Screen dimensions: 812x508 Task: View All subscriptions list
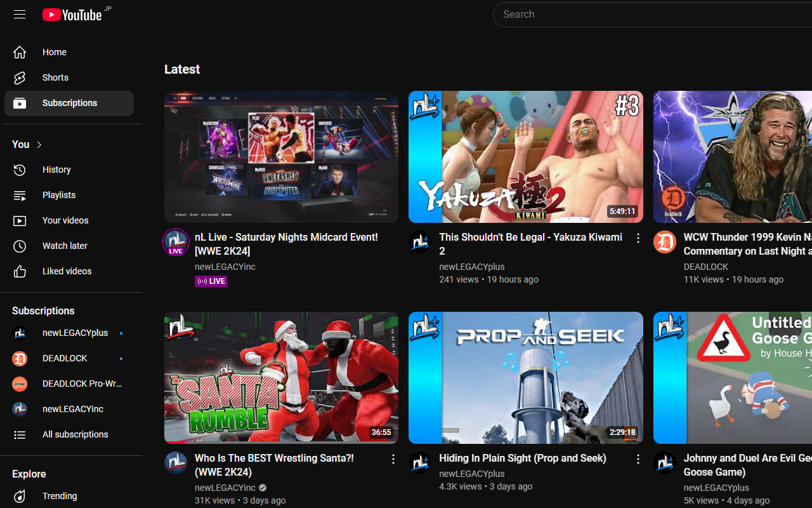pos(75,434)
